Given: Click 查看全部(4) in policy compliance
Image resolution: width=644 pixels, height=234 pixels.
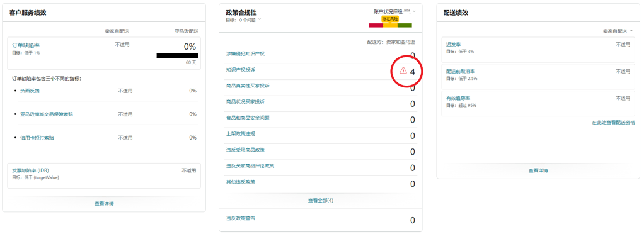Looking at the screenshot, I should [320, 201].
